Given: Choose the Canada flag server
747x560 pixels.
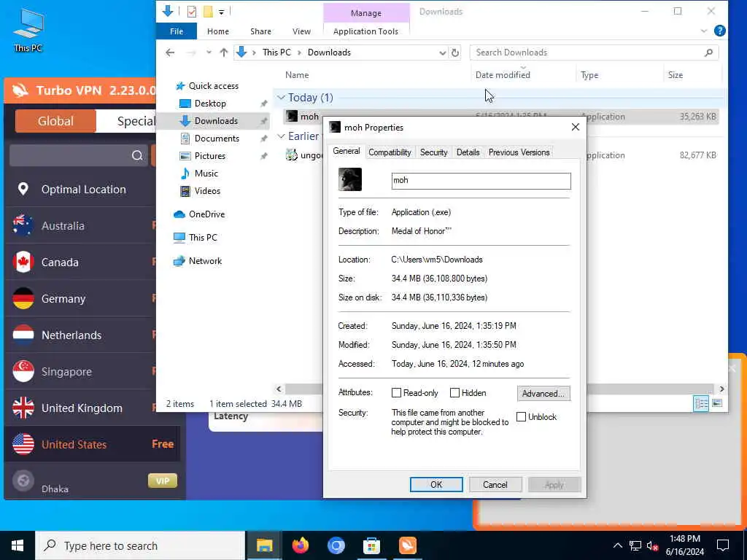Looking at the screenshot, I should (23, 262).
